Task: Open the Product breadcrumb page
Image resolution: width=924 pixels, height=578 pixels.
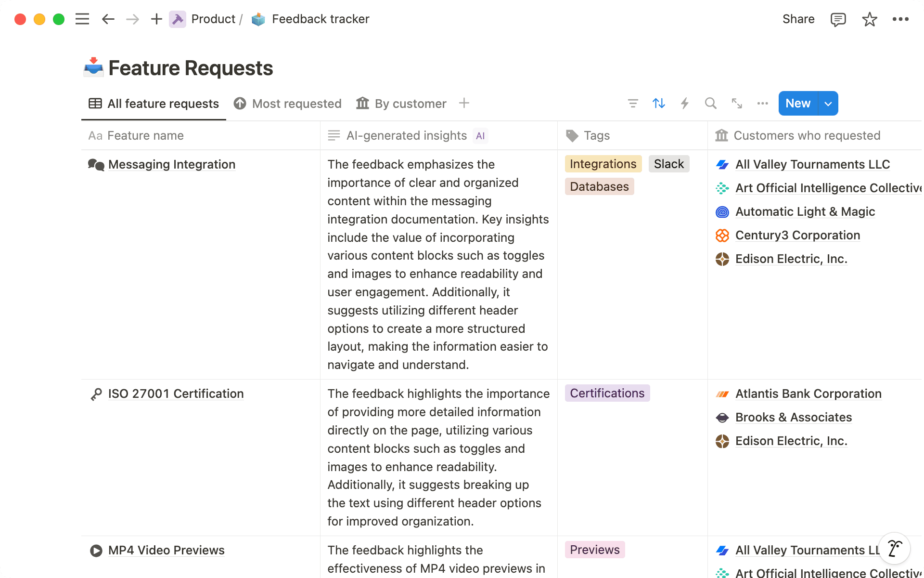Action: point(214,19)
